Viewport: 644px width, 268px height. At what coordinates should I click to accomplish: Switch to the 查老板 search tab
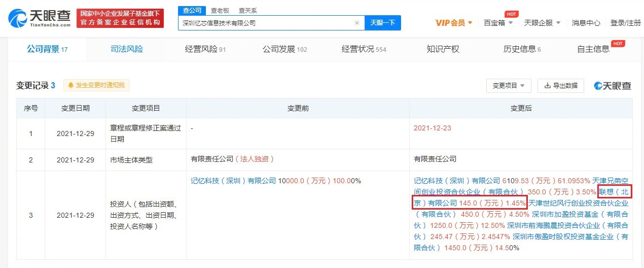220,10
